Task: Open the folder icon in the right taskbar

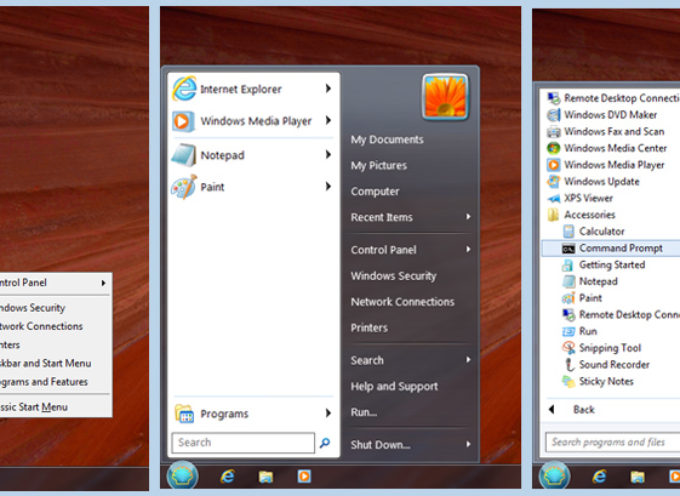Action: (638, 477)
